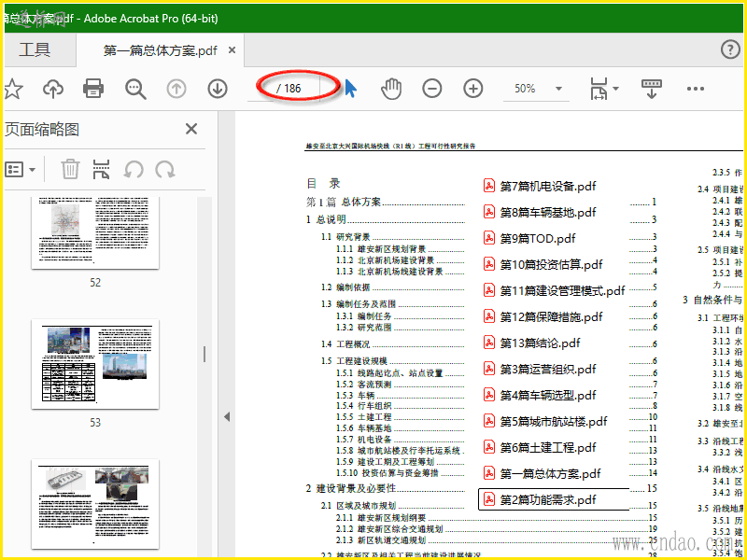The image size is (747, 560).
Task: Select file 第6篇土建工程.pdf
Action: (x=540, y=447)
